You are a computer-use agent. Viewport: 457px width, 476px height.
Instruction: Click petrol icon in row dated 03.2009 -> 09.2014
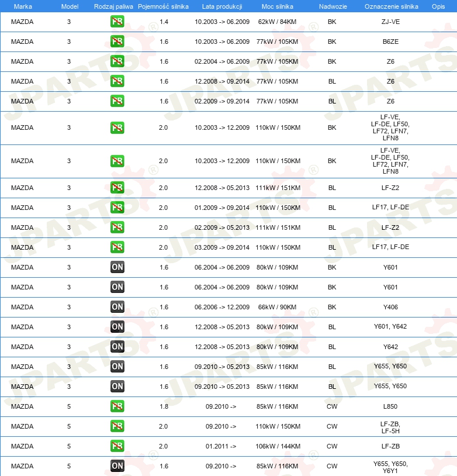(x=117, y=247)
